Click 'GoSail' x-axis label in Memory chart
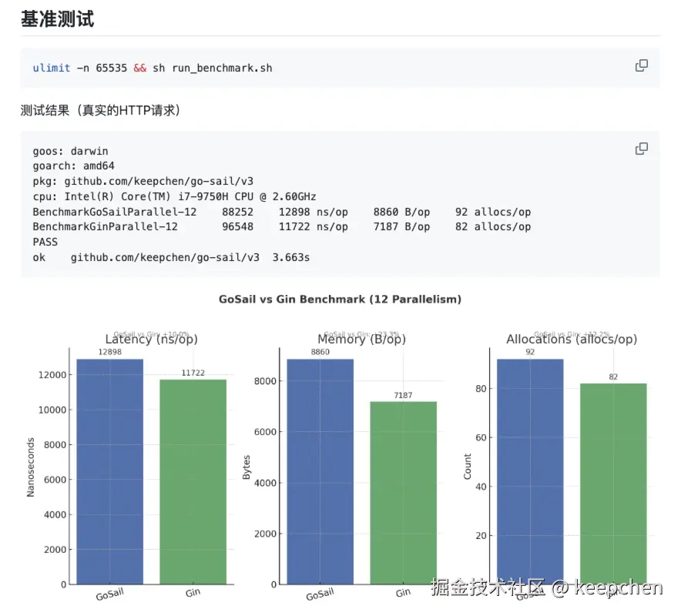 (320, 594)
